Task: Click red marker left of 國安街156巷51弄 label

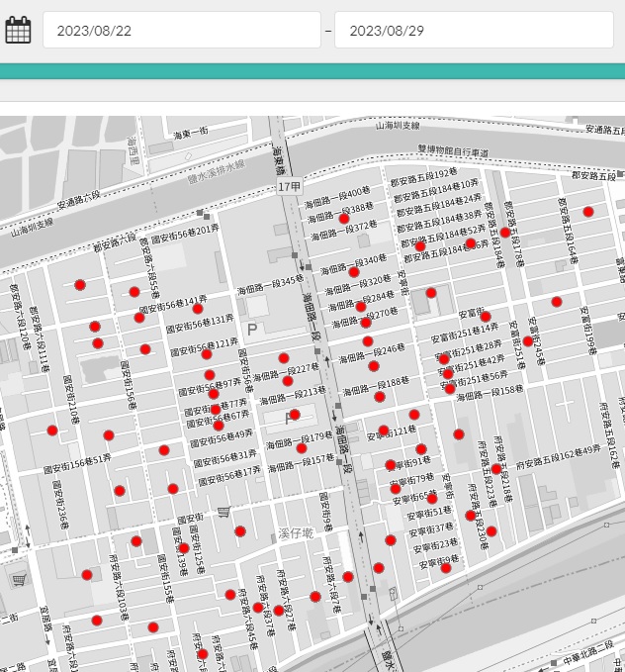Action: coord(52,431)
